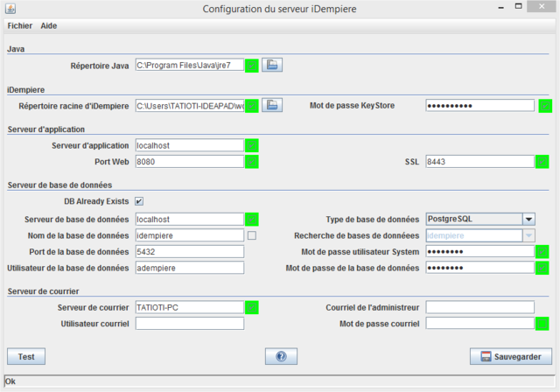Open the Recherche de bases de données dropdown
The image size is (560, 392).
pyautogui.click(x=528, y=235)
